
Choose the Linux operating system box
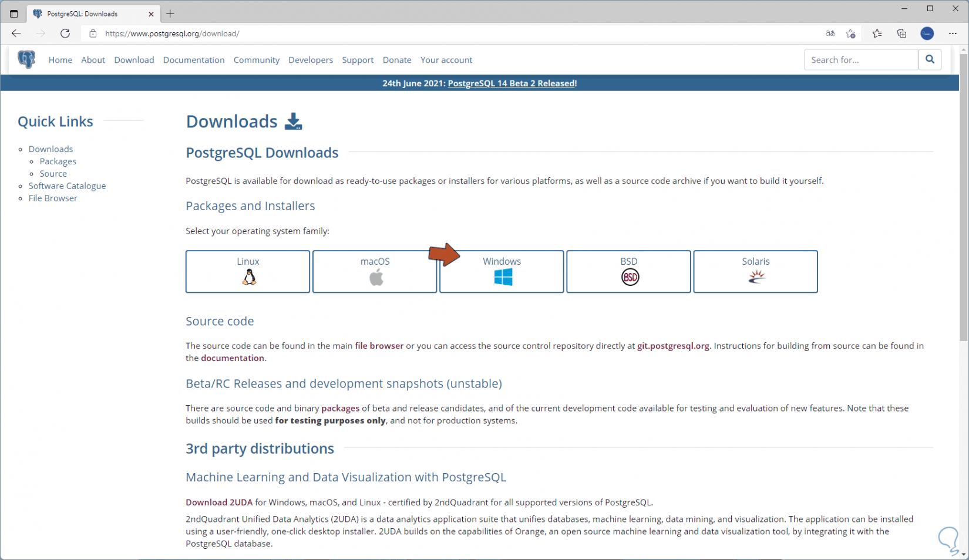[248, 272]
